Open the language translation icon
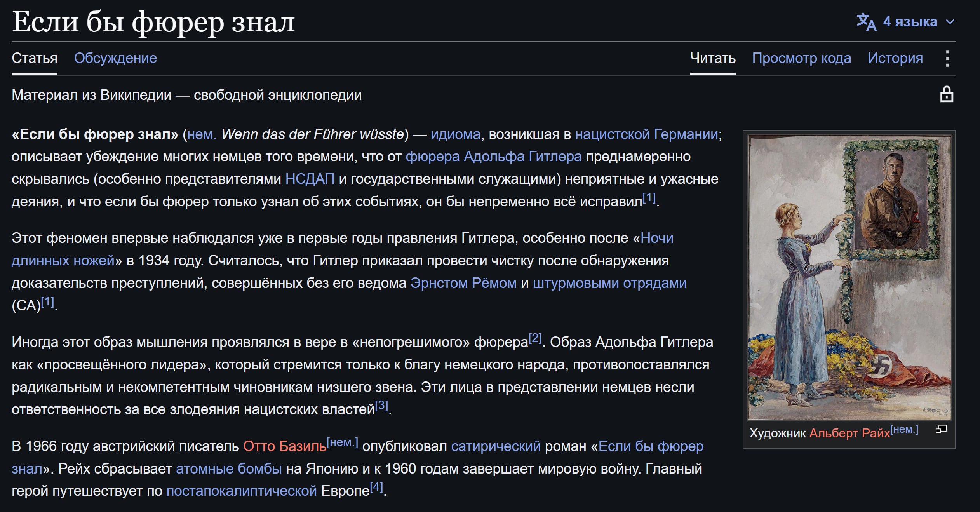980x512 pixels. click(867, 22)
